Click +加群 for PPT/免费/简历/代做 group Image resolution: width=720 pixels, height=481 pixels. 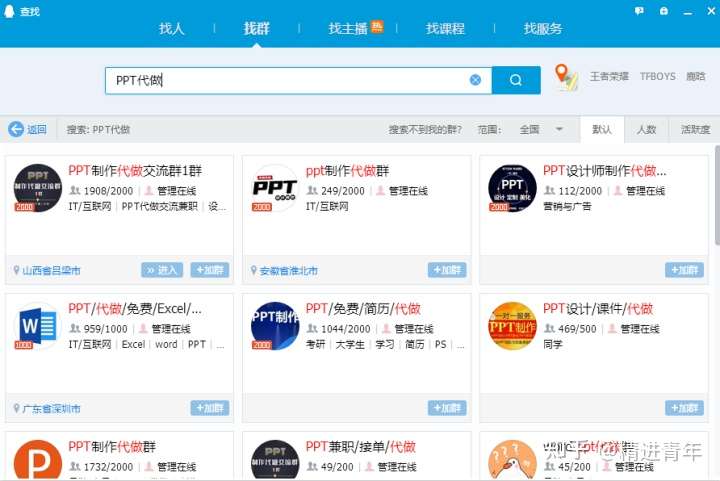click(447, 408)
